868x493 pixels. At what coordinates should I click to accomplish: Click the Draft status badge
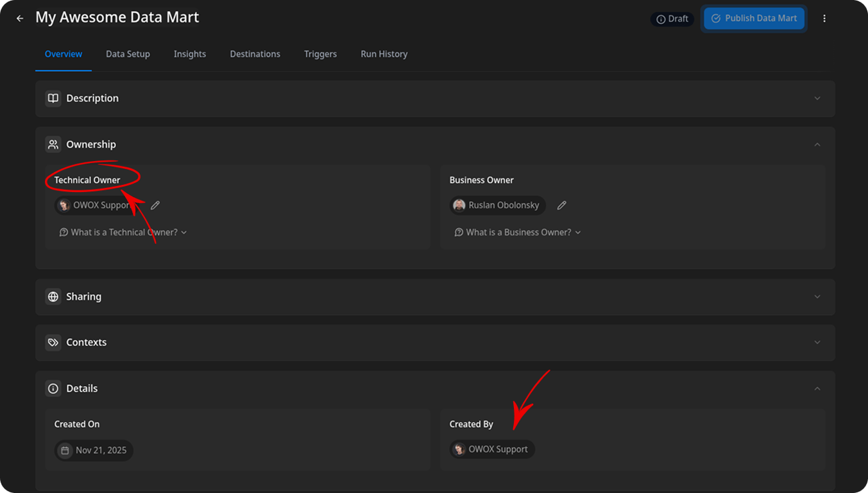(672, 19)
